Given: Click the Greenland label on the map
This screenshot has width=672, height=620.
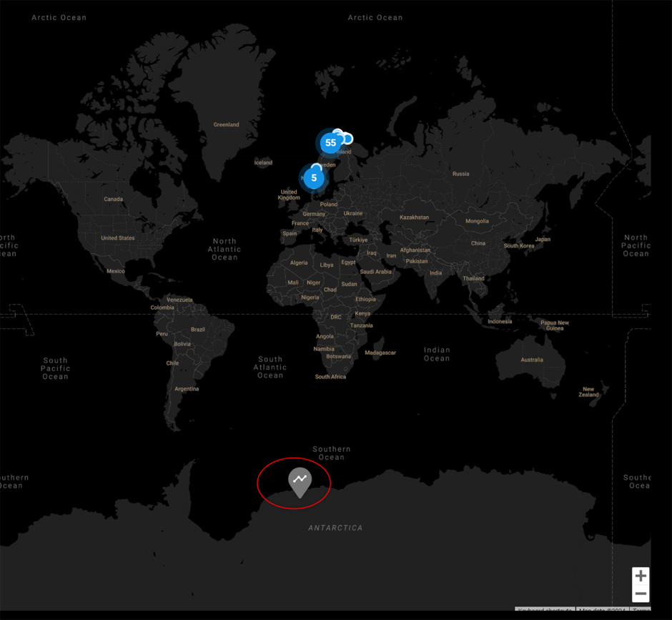Looking at the screenshot, I should tap(226, 124).
